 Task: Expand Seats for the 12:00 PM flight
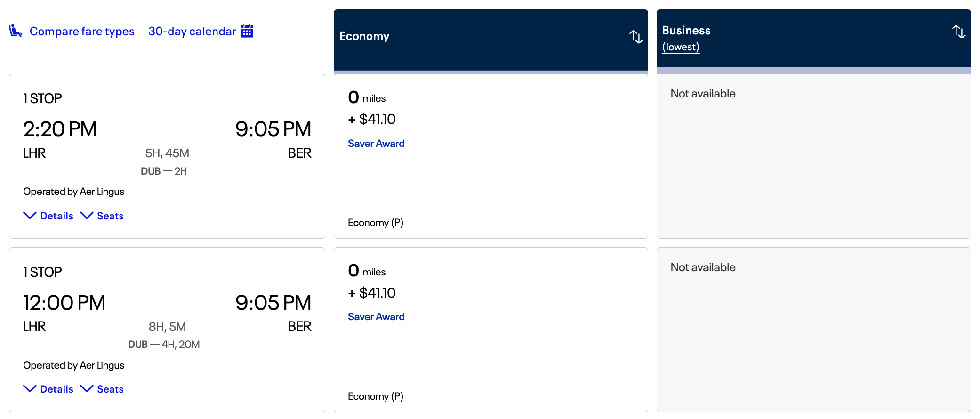pos(102,389)
